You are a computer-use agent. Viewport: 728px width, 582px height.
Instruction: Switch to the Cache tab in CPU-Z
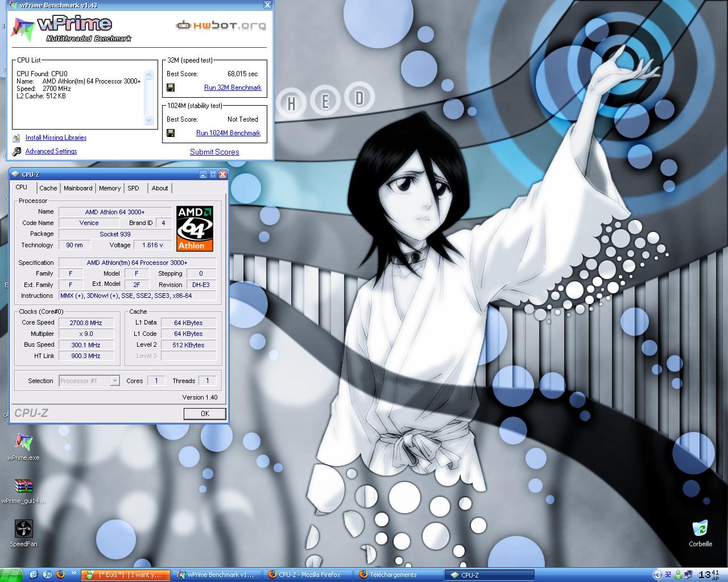[48, 188]
